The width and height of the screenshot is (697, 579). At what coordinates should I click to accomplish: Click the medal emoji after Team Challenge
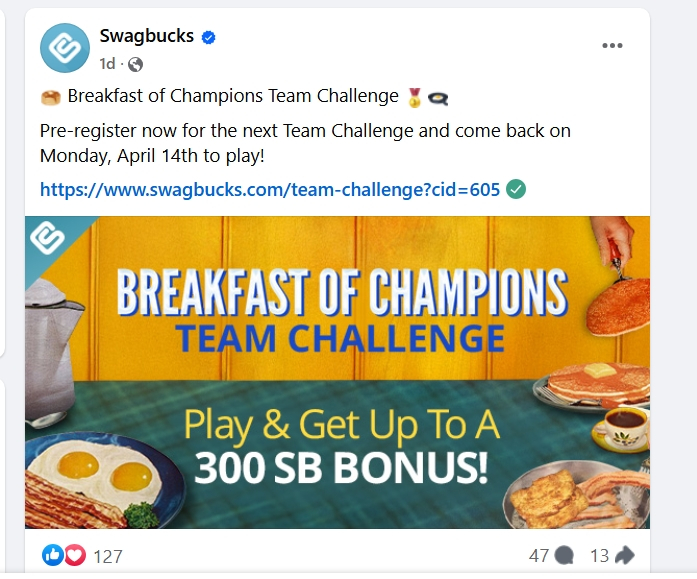414,97
